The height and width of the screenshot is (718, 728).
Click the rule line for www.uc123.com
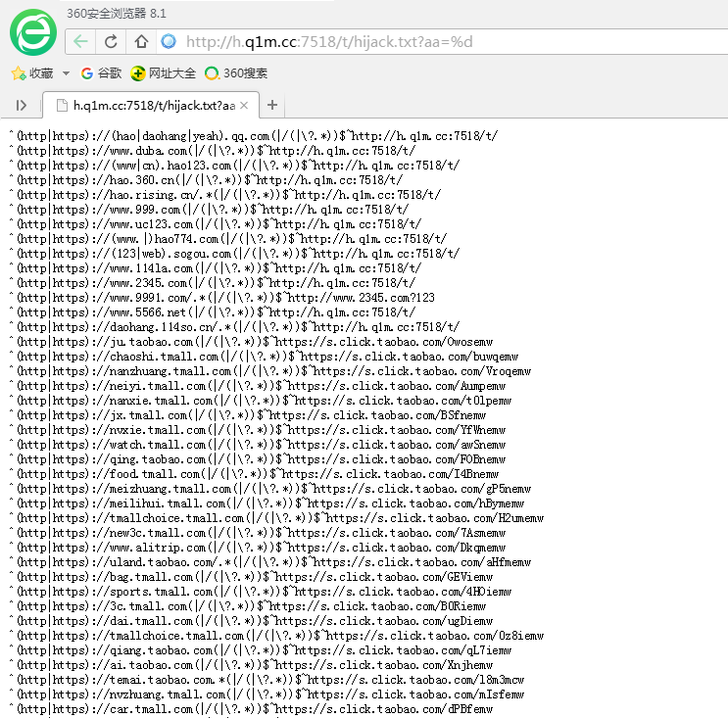[x=215, y=224]
